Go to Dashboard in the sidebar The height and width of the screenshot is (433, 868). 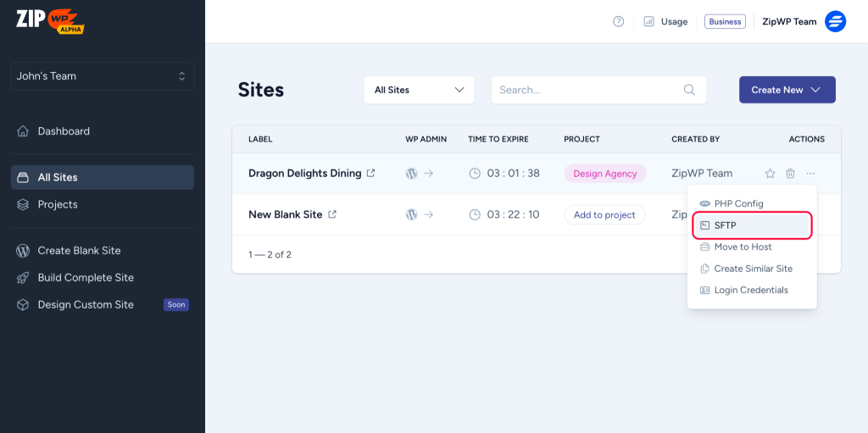pos(64,131)
